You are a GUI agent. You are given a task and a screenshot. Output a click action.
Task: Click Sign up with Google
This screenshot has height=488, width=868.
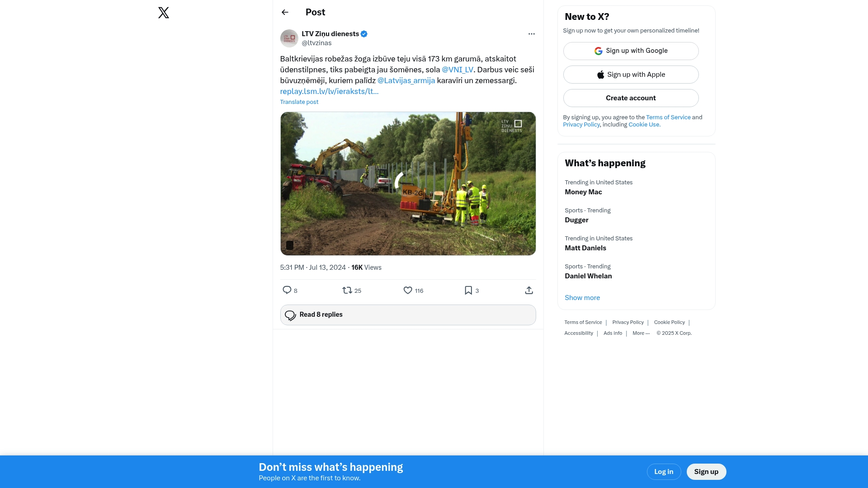point(631,51)
